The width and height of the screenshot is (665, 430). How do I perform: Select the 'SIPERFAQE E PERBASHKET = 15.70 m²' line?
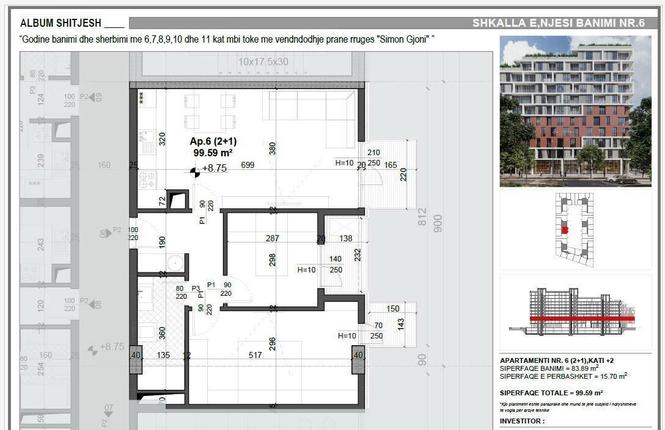[x=563, y=376]
